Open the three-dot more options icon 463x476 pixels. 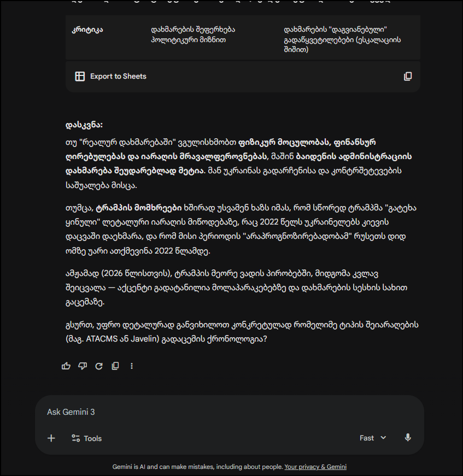[132, 366]
